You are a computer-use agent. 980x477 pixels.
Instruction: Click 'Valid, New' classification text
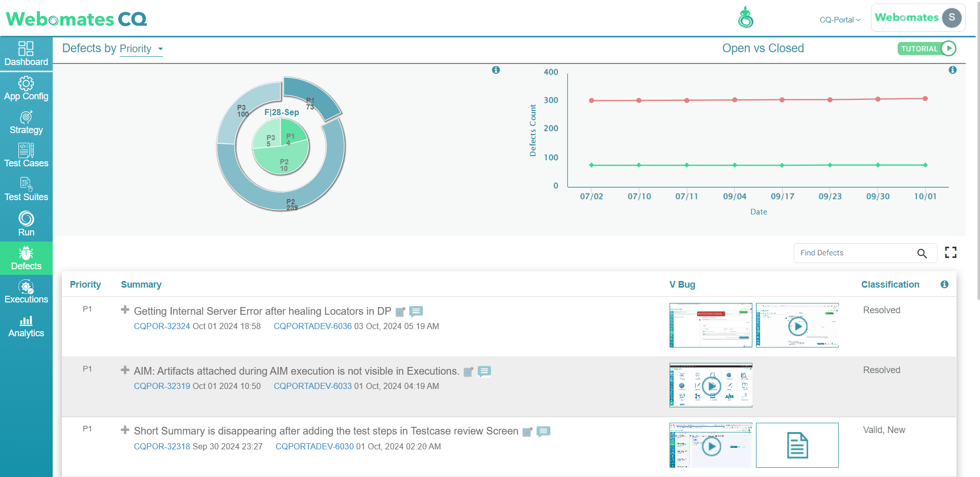884,430
